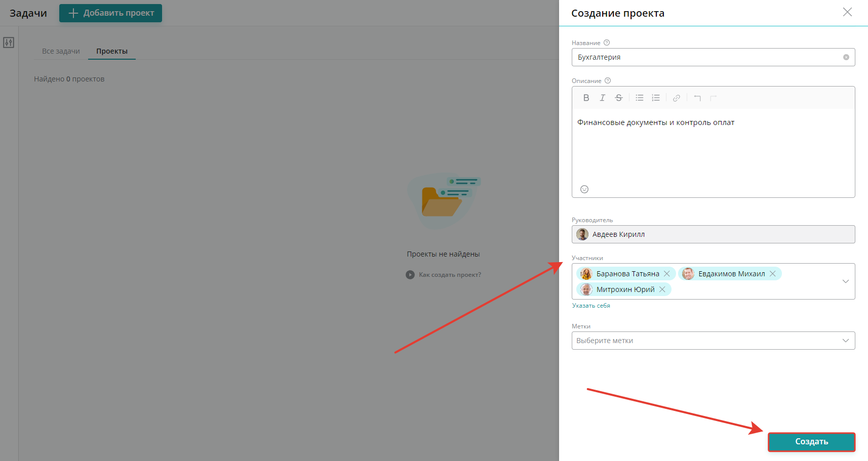Click the filter settings icon in left sidebar

pos(9,43)
